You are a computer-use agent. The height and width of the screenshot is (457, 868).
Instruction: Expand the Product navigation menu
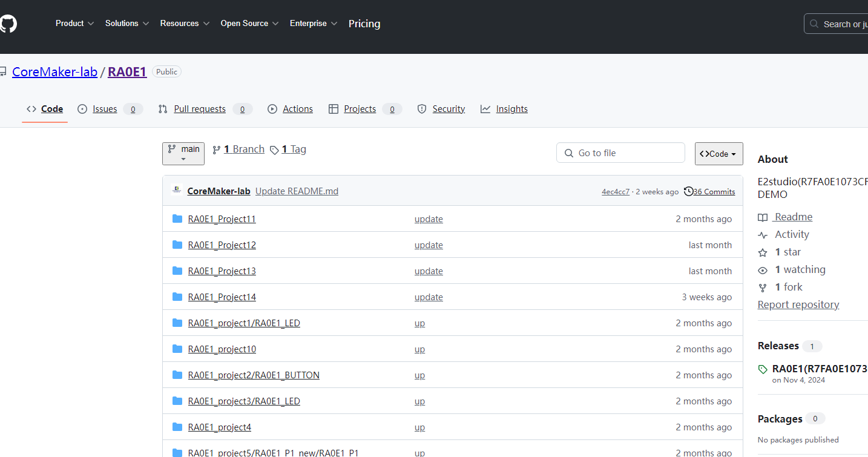[74, 24]
